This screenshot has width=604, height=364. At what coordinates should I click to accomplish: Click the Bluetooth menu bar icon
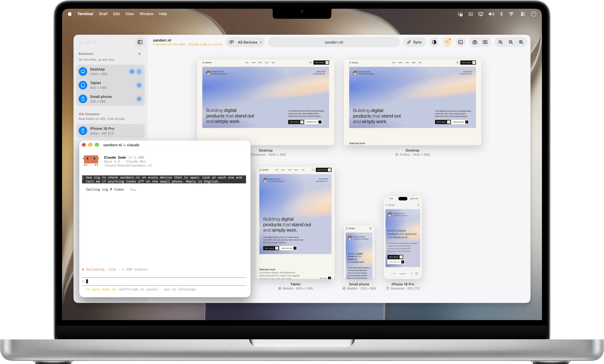click(501, 14)
